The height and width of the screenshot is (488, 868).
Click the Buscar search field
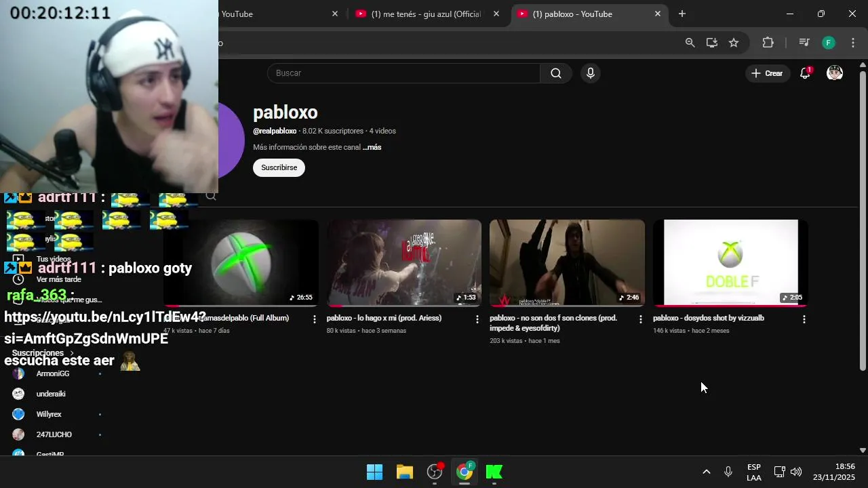(403, 73)
